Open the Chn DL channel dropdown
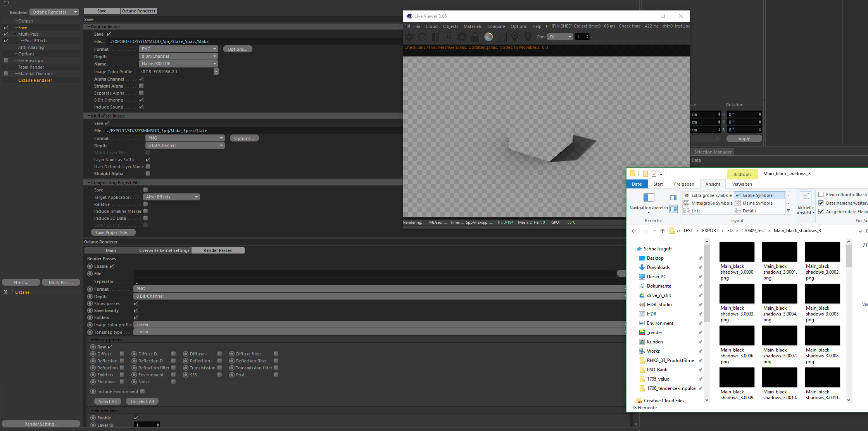Screen dimensions: 868x431 click(560, 37)
